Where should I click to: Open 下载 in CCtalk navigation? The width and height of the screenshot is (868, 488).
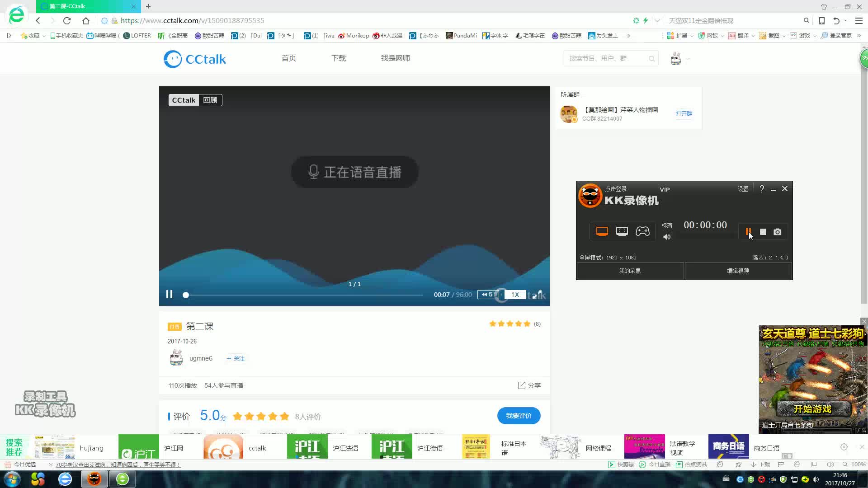339,58
